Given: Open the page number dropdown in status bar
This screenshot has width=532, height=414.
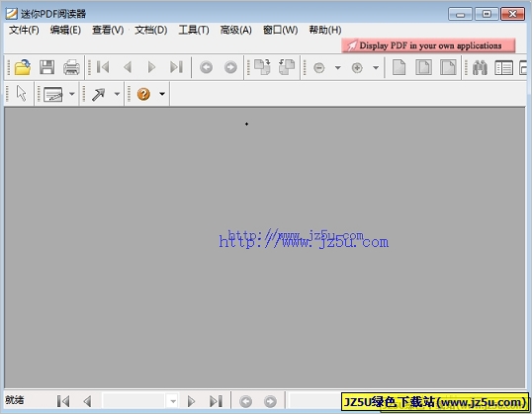Looking at the screenshot, I should (x=173, y=401).
